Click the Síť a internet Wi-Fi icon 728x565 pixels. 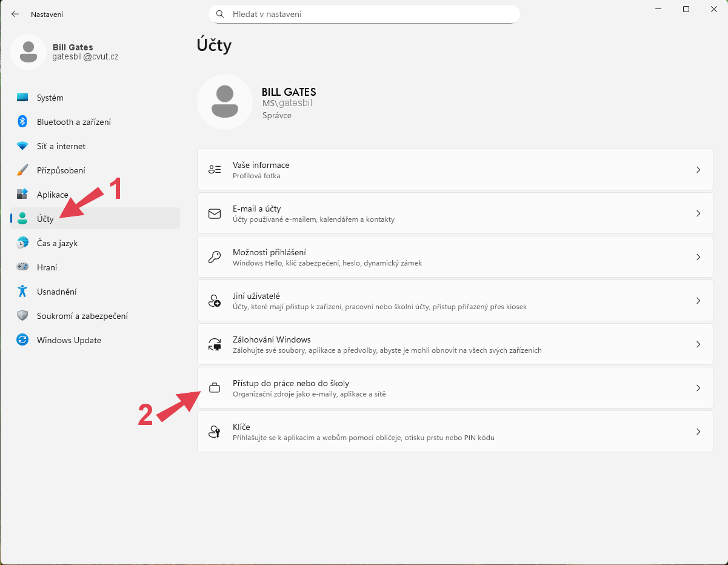click(x=22, y=146)
